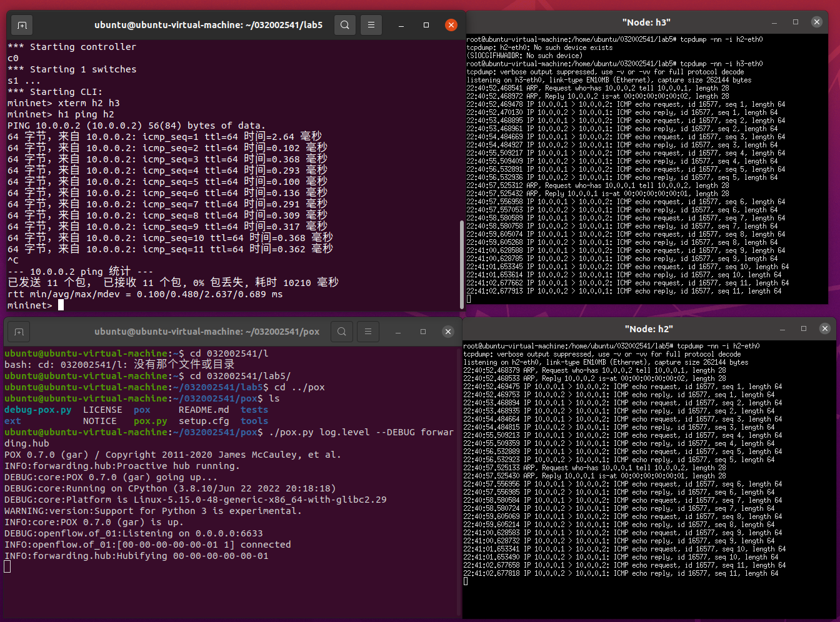This screenshot has height=622, width=840.
Task: Maximize the pox terminal window
Action: (423, 332)
